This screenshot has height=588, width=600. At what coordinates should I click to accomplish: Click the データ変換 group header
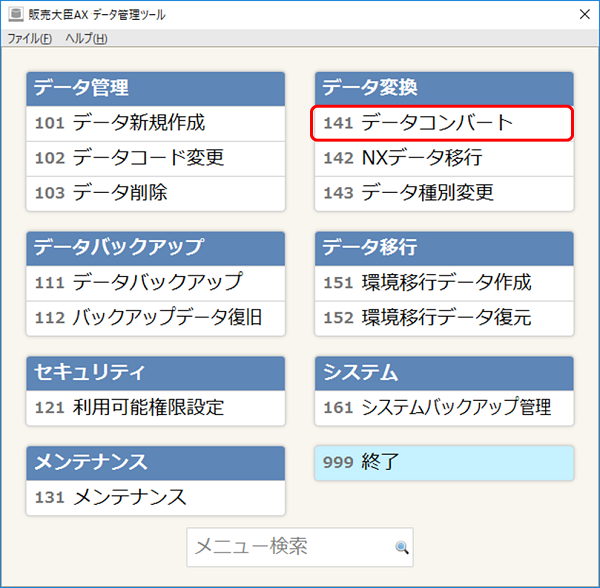(444, 89)
